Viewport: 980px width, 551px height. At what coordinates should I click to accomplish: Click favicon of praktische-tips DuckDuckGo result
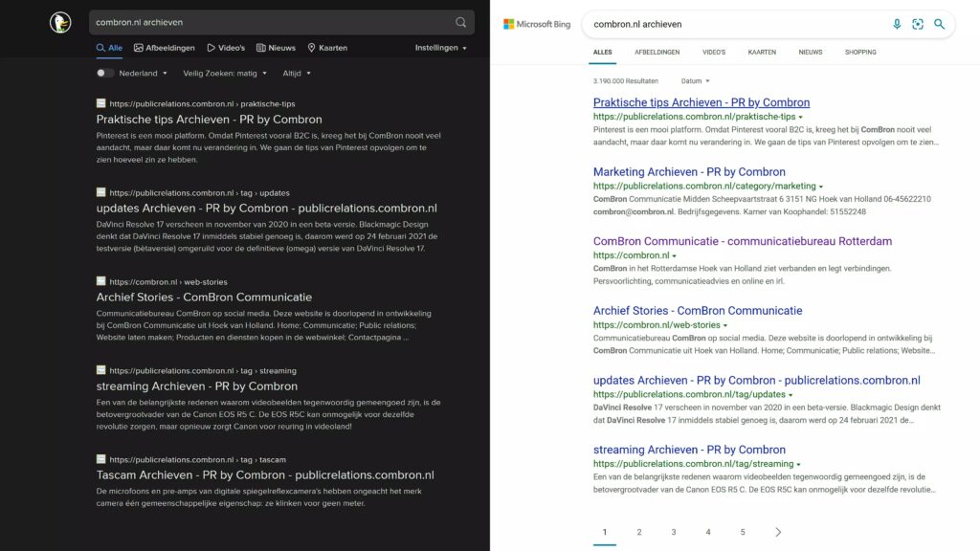(x=100, y=103)
